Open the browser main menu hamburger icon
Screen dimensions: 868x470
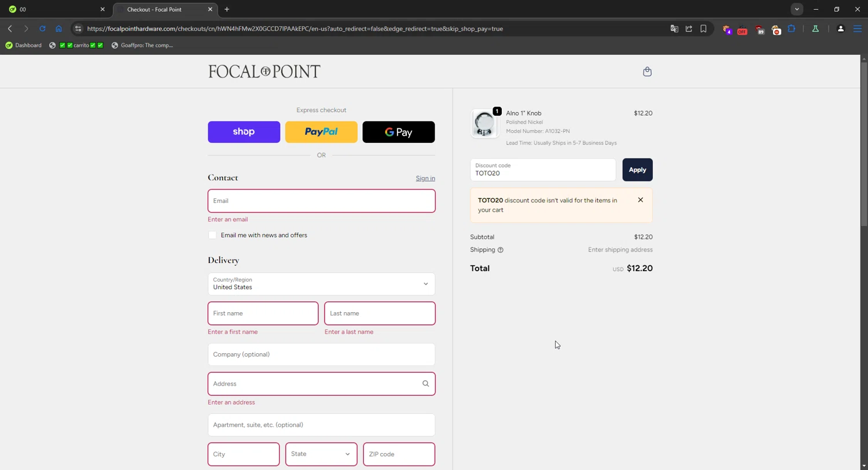tap(858, 28)
